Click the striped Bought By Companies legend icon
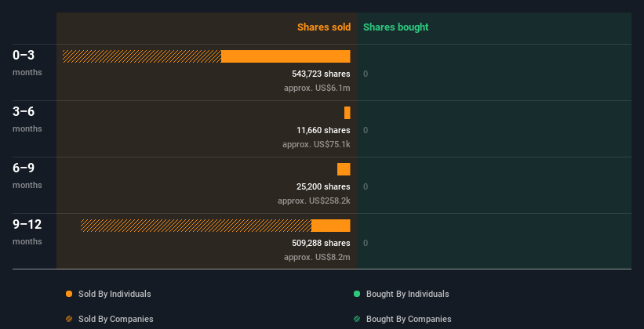 (x=357, y=320)
